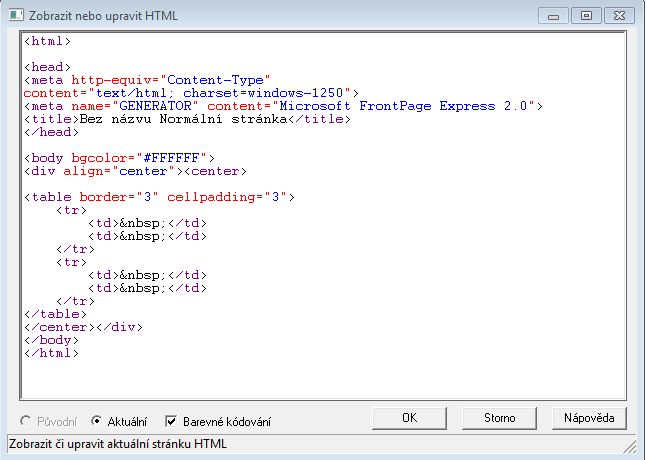Click the Zobrazit nebo upravit HTML title text
This screenshot has height=460, width=646.
point(103,16)
